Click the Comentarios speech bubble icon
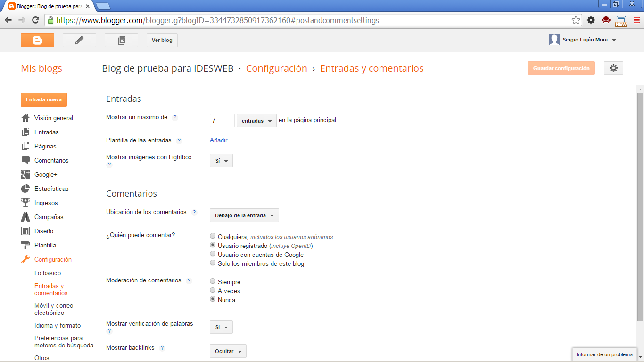Screen dimensions: 644x362 pos(25,160)
